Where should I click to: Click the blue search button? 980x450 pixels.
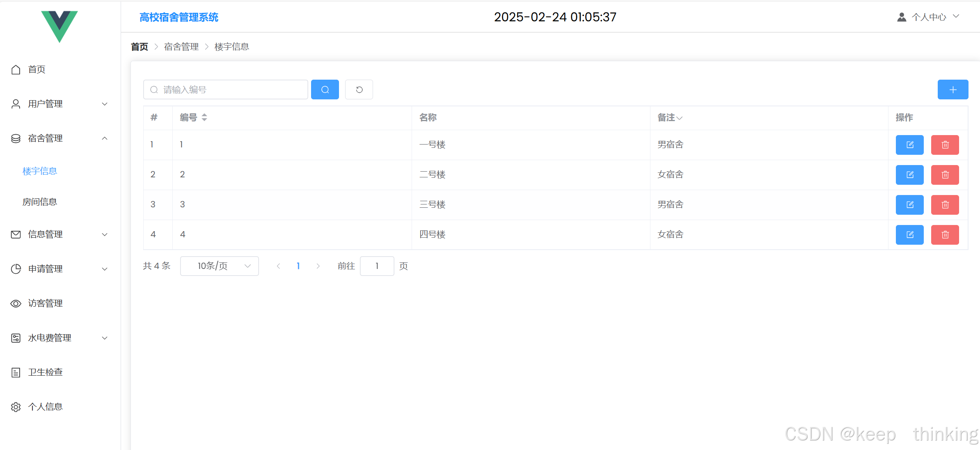pos(325,90)
